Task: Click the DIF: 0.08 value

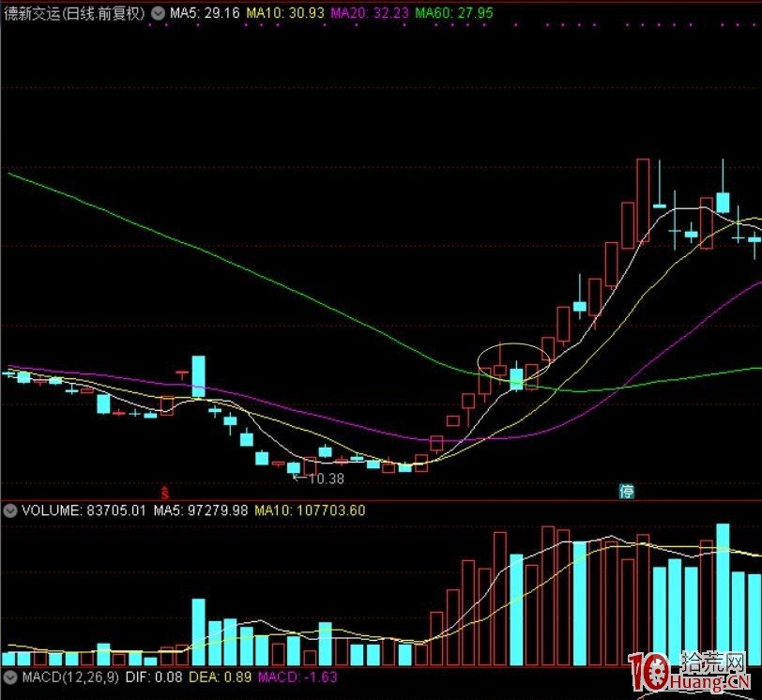Action: (154, 677)
